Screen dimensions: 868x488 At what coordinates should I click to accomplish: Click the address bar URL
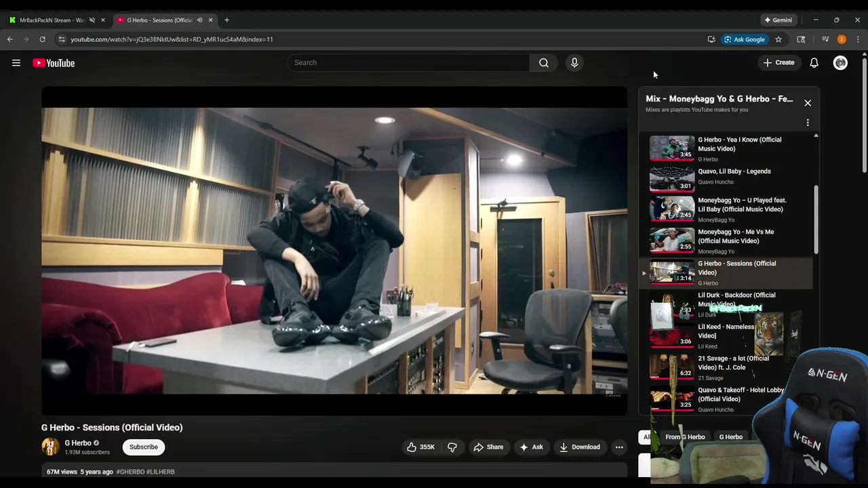coord(172,39)
